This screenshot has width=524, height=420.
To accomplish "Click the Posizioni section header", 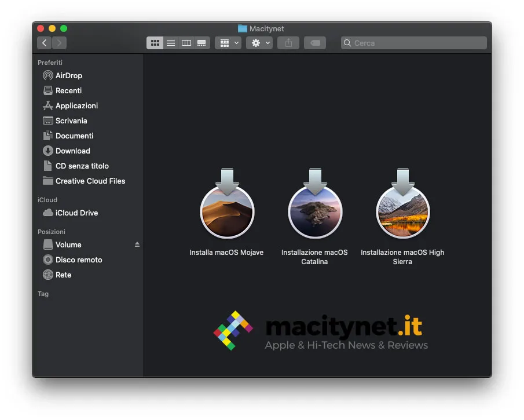I will (x=51, y=232).
